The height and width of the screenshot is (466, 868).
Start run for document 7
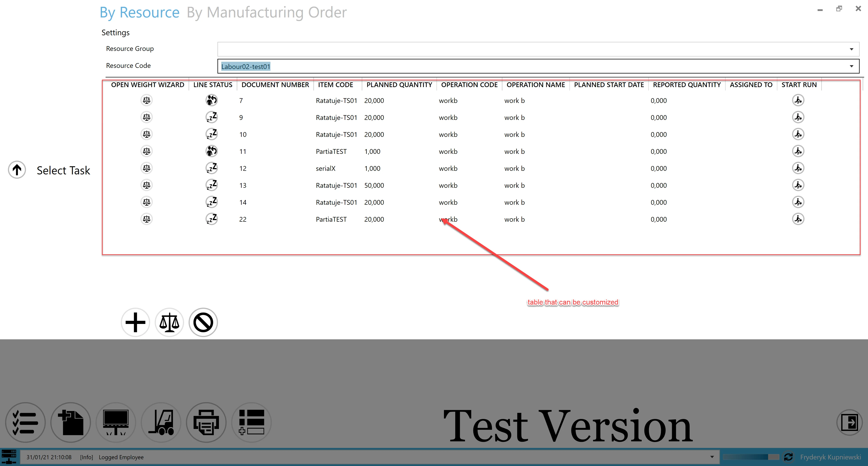(x=798, y=100)
